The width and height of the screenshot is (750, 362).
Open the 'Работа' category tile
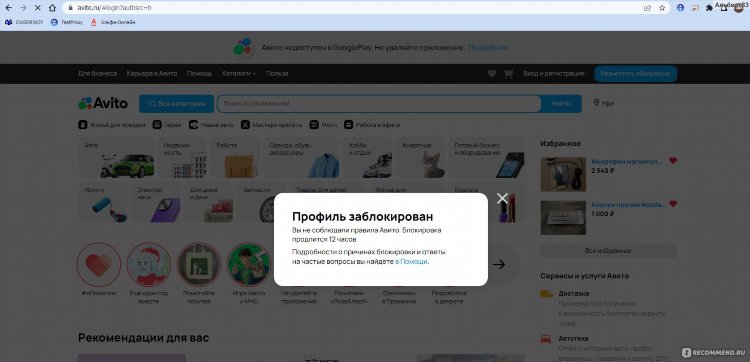pos(235,158)
